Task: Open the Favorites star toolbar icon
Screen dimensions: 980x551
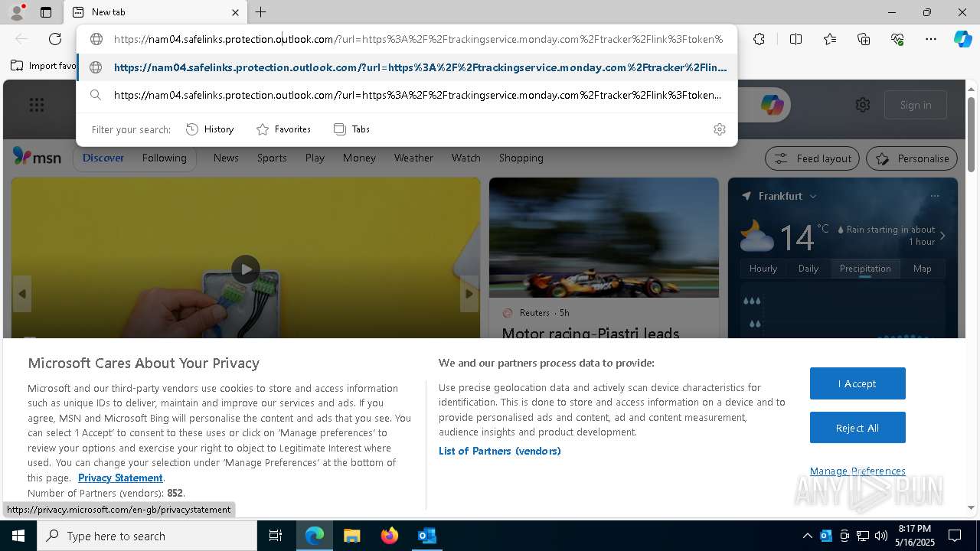Action: tap(830, 39)
